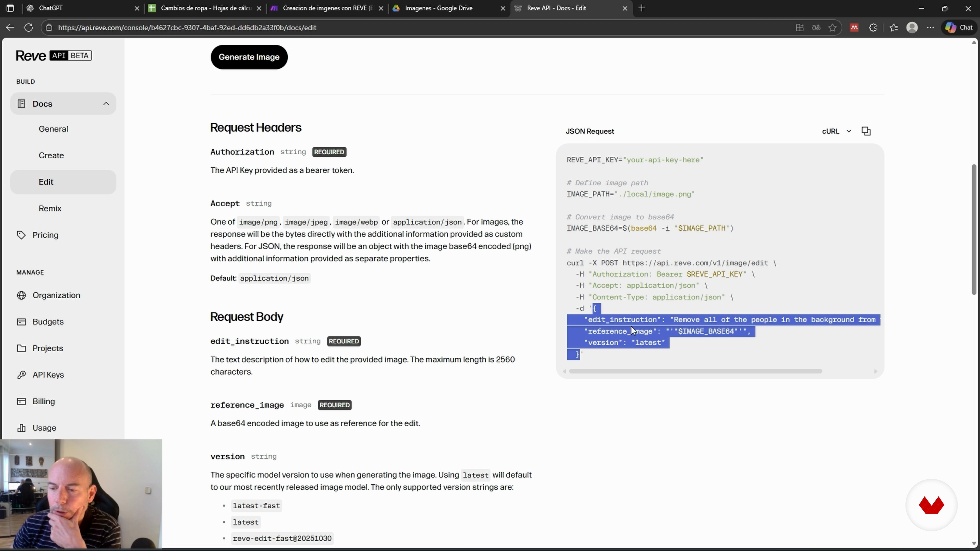Click the red chat widget bubble
The height and width of the screenshot is (551, 980).
click(x=931, y=505)
